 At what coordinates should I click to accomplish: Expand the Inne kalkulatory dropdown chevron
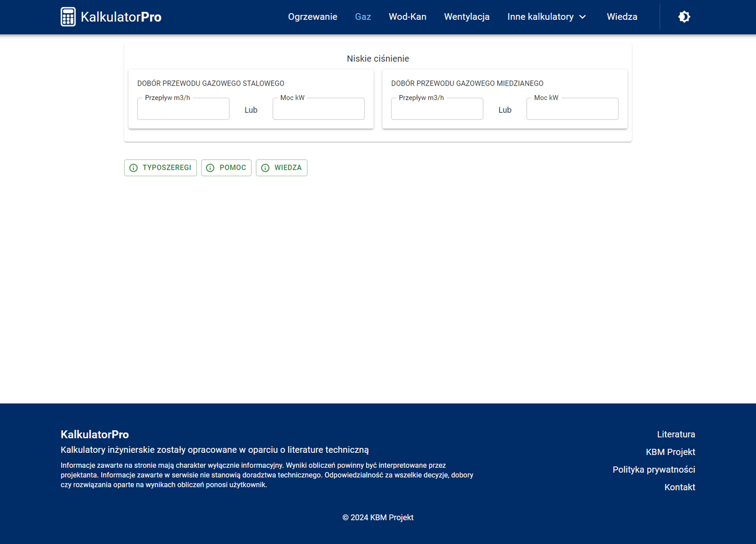(583, 17)
